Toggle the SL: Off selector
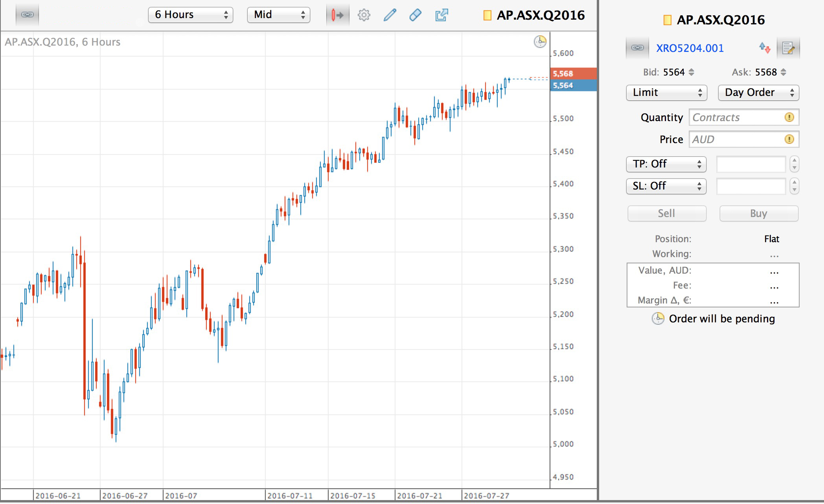Viewport: 824px width, 504px height. [666, 186]
